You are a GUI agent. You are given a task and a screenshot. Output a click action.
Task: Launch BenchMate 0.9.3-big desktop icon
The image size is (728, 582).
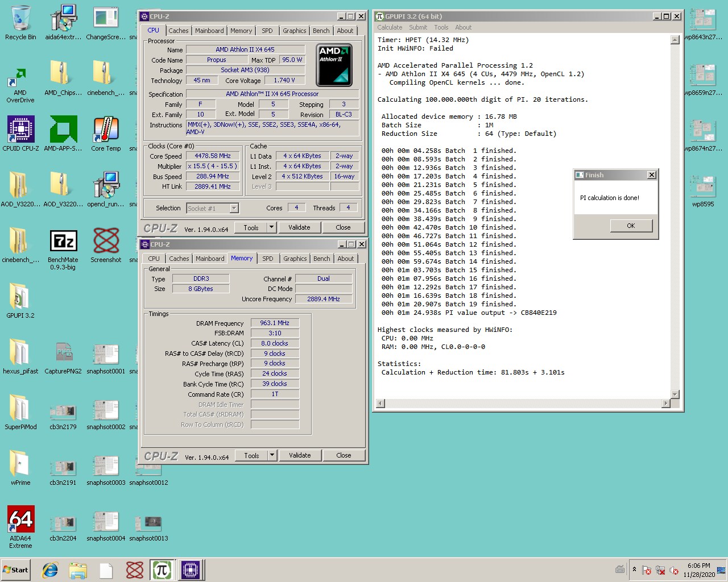pyautogui.click(x=63, y=249)
